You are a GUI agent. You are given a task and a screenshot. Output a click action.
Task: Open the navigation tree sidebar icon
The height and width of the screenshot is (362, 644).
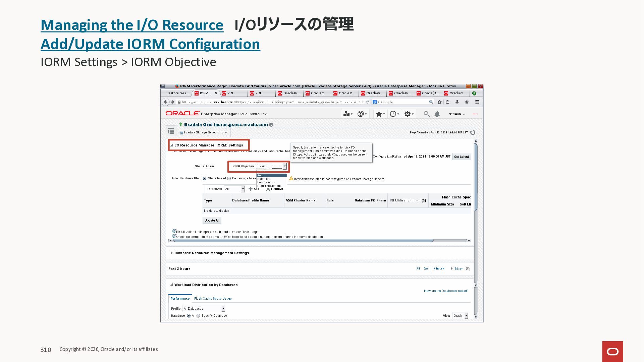pos(171,131)
